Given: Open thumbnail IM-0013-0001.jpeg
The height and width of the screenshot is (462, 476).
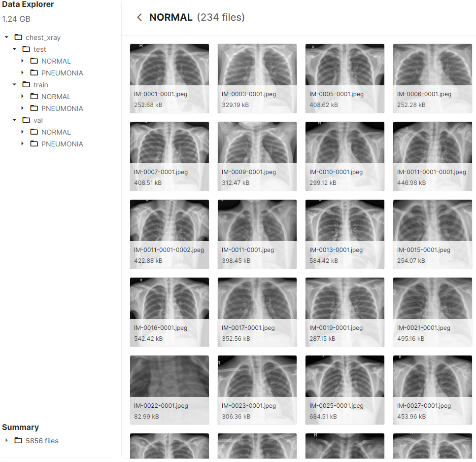Looking at the screenshot, I should point(345,234).
